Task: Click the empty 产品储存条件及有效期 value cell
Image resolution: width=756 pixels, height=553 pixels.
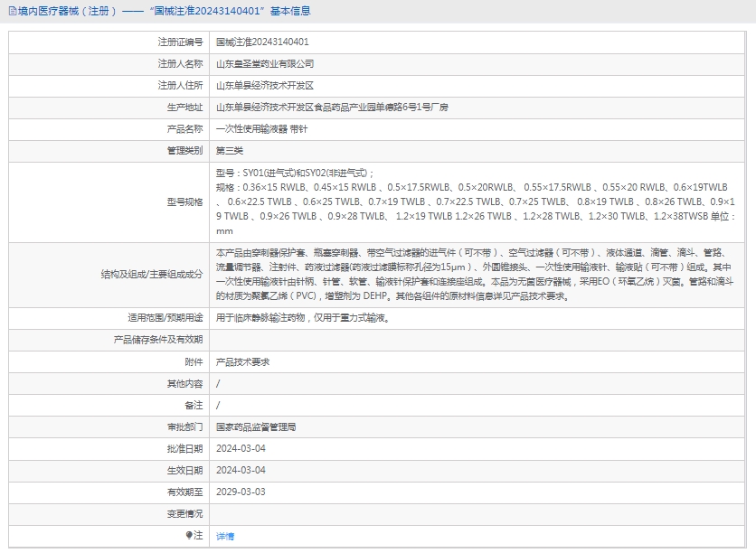Action: pyautogui.click(x=477, y=340)
